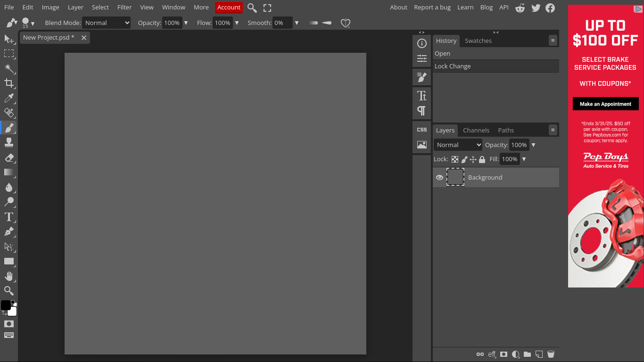
Task: Click Make an Appointment in the ad
Action: click(x=605, y=104)
